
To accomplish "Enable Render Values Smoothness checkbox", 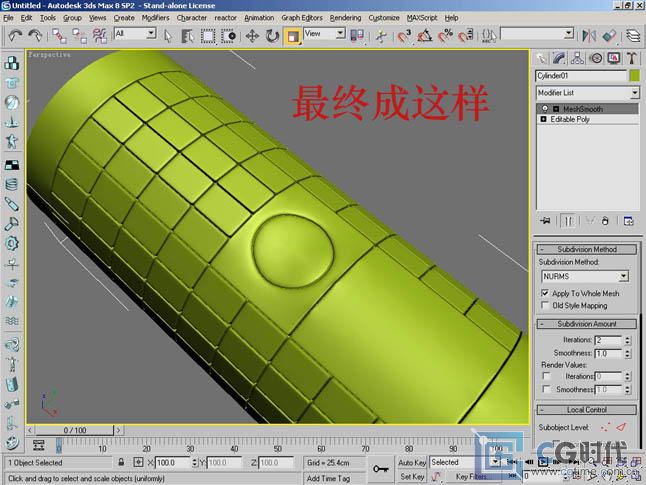I will (546, 389).
